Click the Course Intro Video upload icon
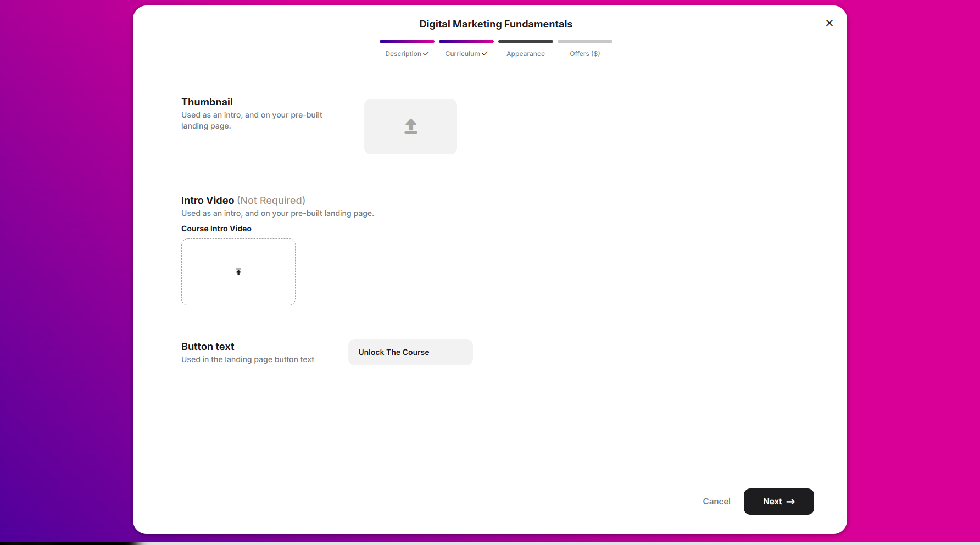The image size is (980, 545). tap(238, 272)
